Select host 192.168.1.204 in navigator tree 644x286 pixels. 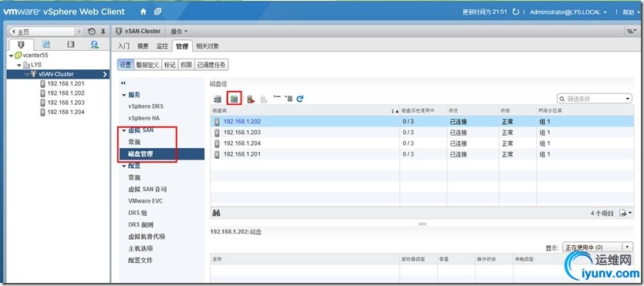tap(66, 112)
